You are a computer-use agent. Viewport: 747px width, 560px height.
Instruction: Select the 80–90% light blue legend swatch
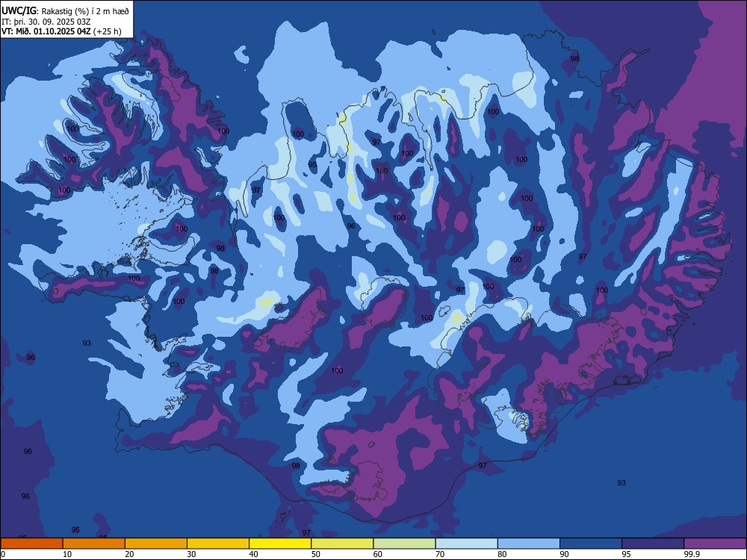click(529, 544)
